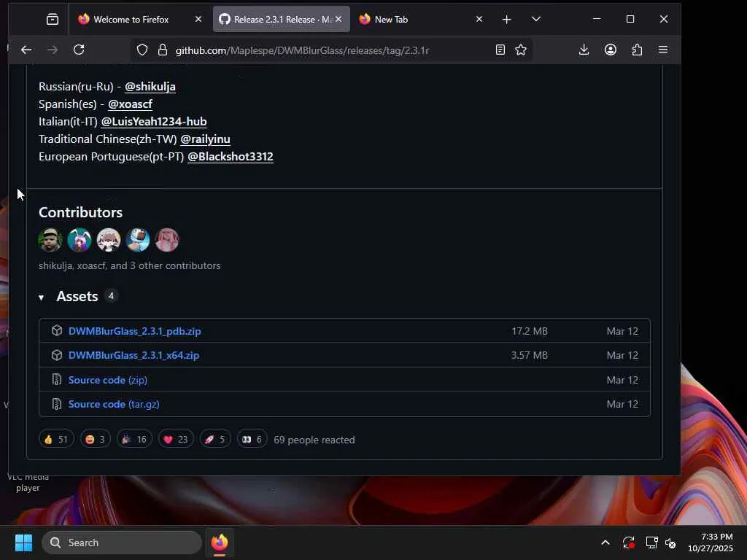
Task: Toggle reader view in address bar
Action: [500, 50]
